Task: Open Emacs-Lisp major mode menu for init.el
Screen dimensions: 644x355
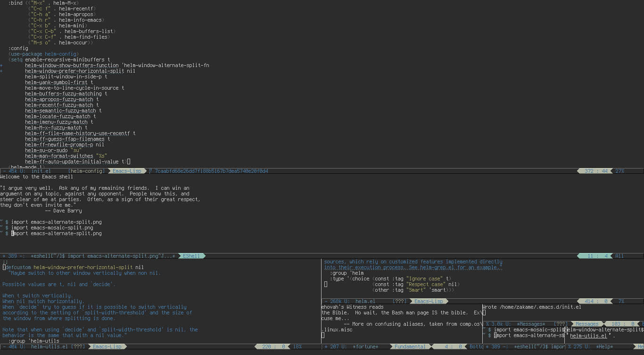Action: pyautogui.click(x=127, y=171)
